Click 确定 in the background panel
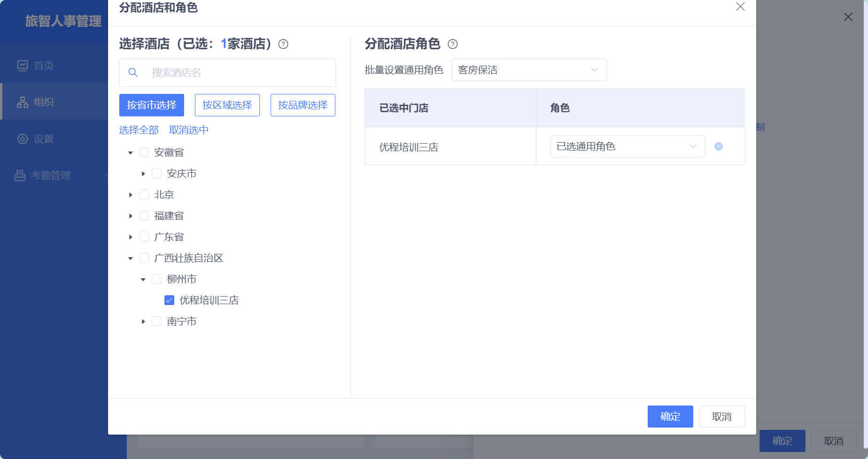Screen dimensions: 868x459 pos(782,441)
